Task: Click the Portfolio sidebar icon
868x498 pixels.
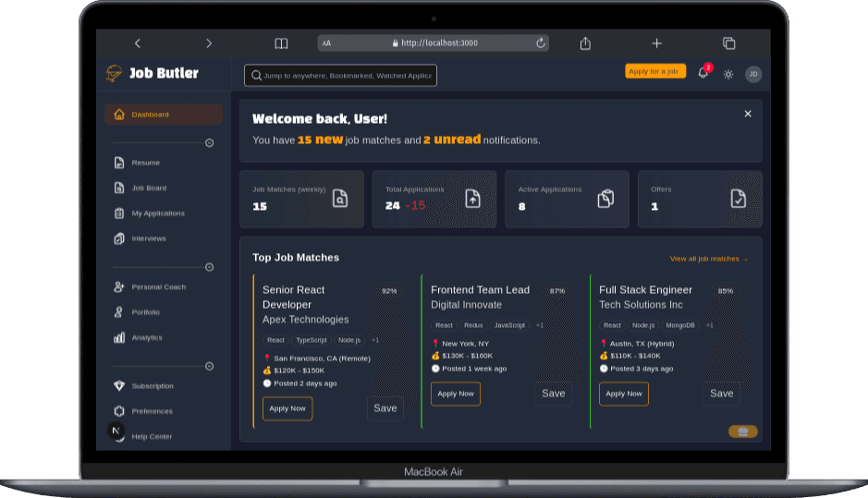Action: click(x=118, y=312)
